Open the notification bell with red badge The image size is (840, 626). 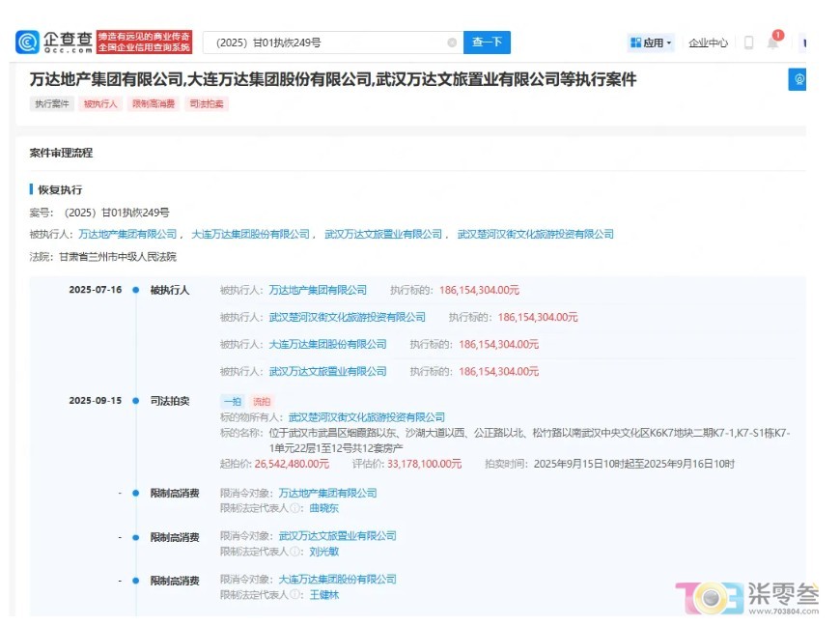(x=772, y=43)
